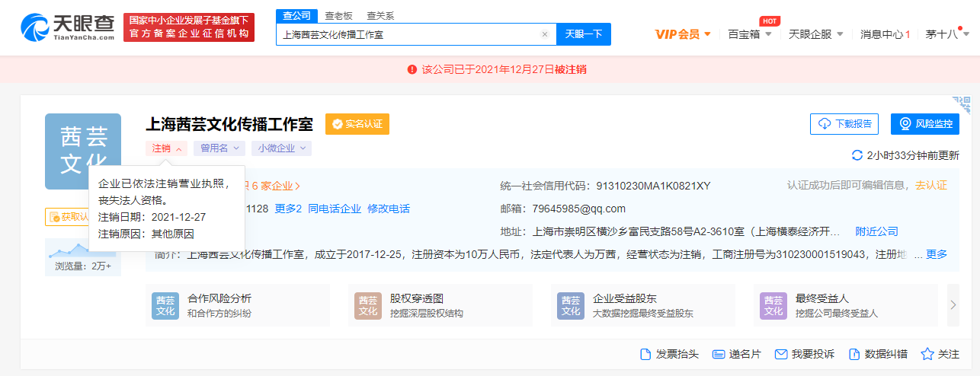Click the TianYanCha logo
The image size is (980, 376).
click(x=69, y=27)
